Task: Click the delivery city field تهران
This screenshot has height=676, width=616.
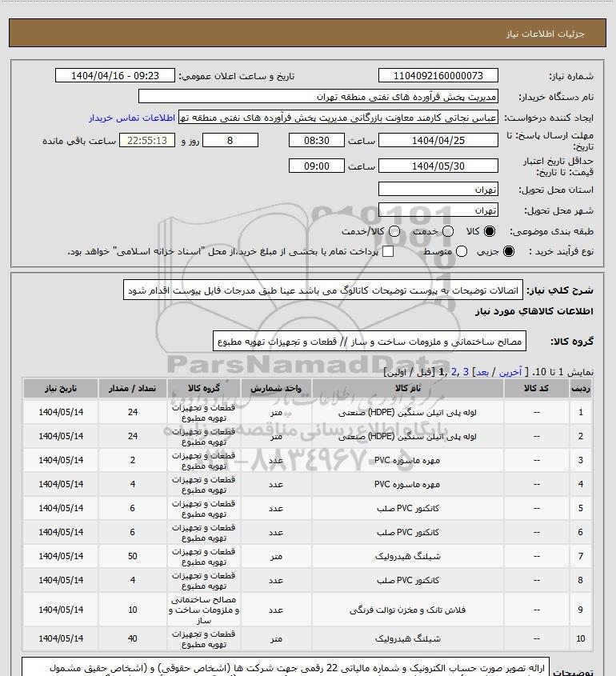Action: (x=438, y=210)
